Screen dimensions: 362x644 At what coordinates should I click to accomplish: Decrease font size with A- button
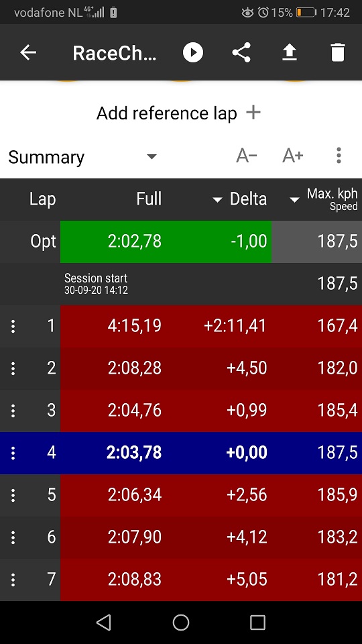pos(247,156)
